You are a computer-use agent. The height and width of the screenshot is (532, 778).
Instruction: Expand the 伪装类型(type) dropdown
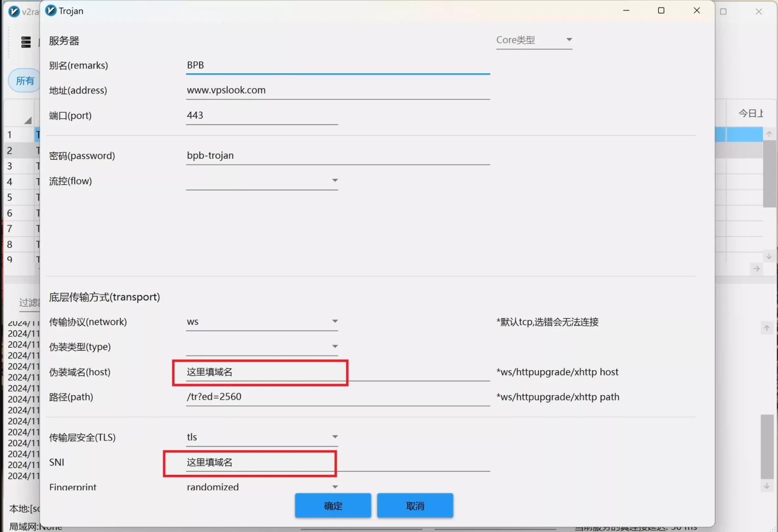pyautogui.click(x=262, y=347)
